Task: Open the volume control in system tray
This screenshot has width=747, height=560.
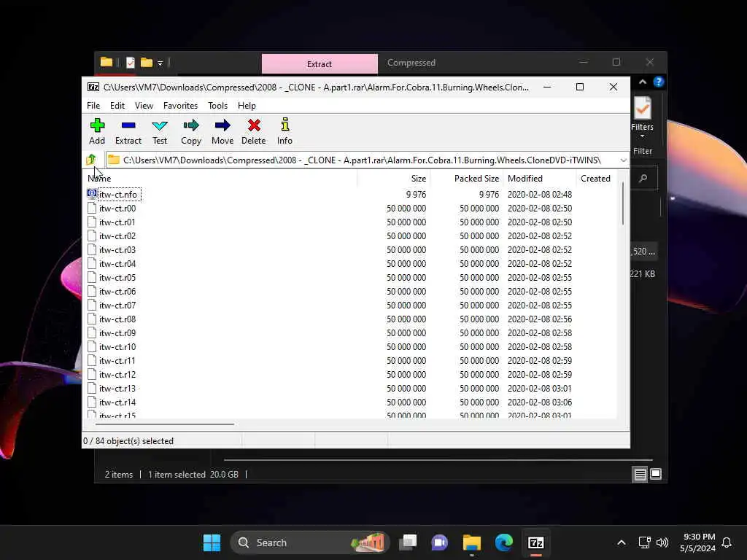Action: tap(662, 542)
